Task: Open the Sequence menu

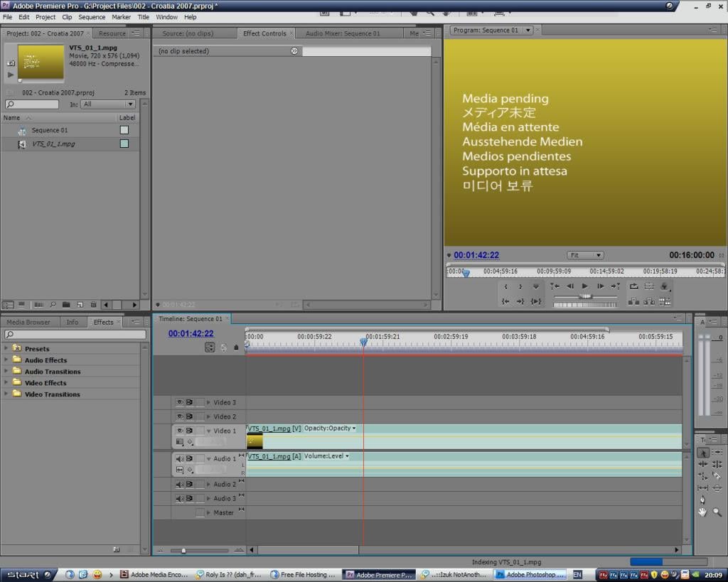Action: click(92, 17)
